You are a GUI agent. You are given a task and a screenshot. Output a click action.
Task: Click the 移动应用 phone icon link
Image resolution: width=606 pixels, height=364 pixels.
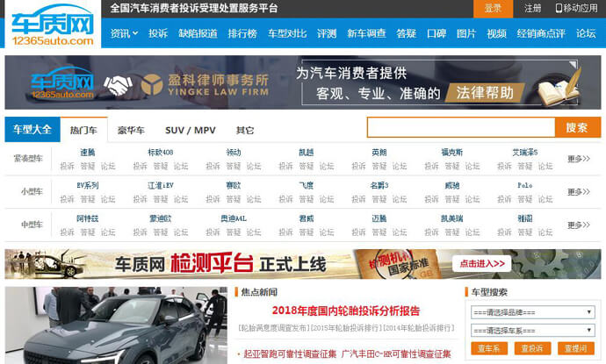point(576,8)
